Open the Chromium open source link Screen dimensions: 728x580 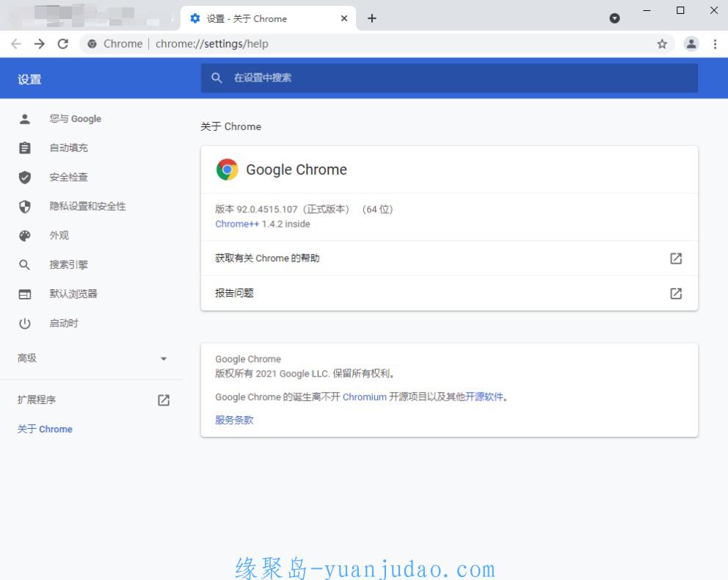click(365, 397)
